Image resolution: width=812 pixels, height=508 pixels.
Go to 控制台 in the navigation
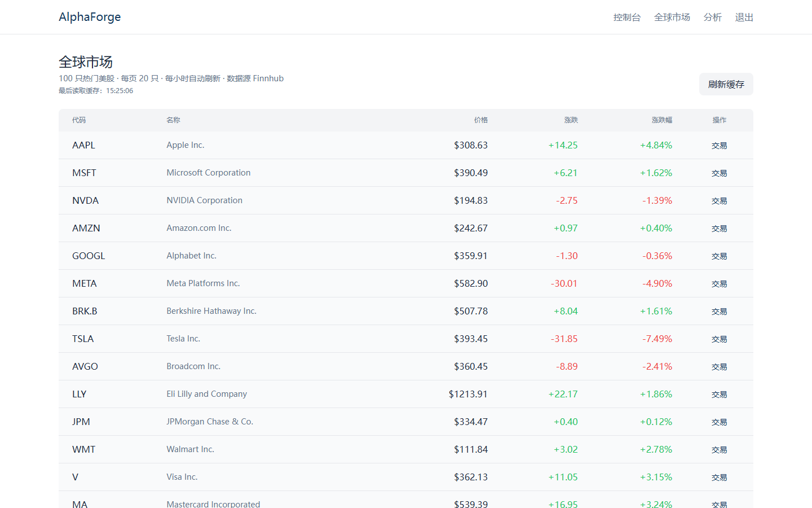[627, 17]
